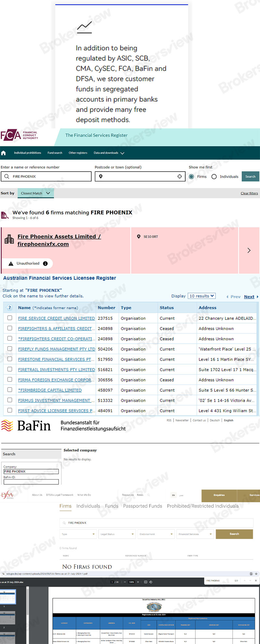Open Fire Phoenix Assets Limited link
The width and height of the screenshot is (260, 644).
pos(59,240)
